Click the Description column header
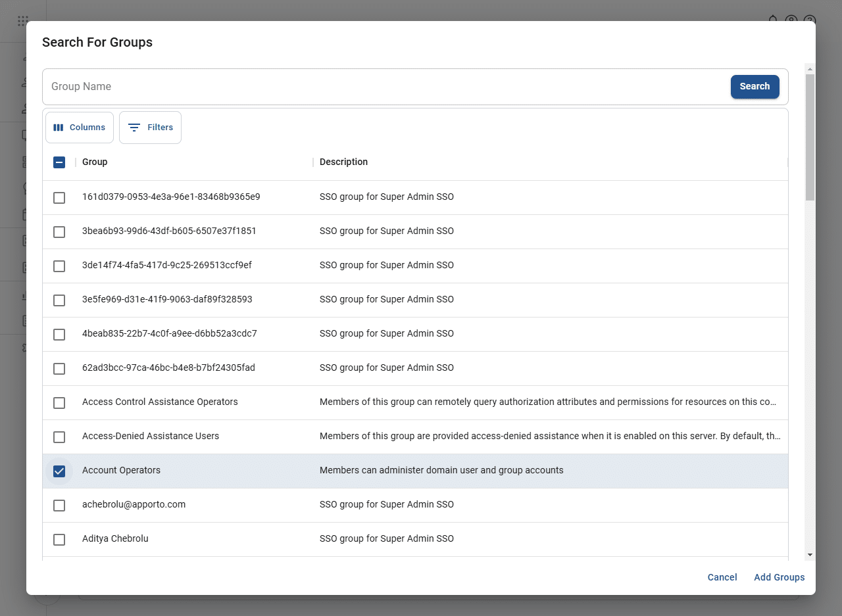The image size is (842, 616). (x=343, y=162)
